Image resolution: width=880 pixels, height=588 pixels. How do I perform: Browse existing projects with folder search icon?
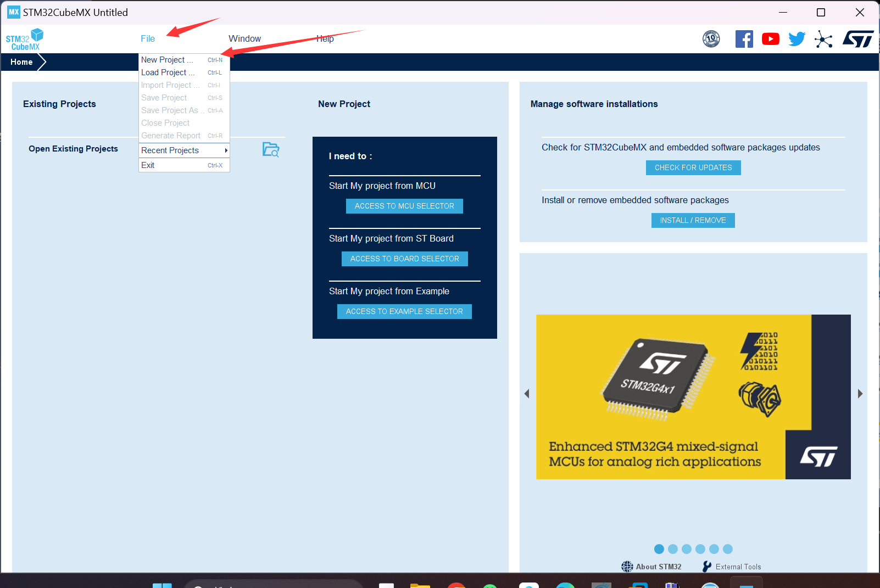tap(271, 149)
